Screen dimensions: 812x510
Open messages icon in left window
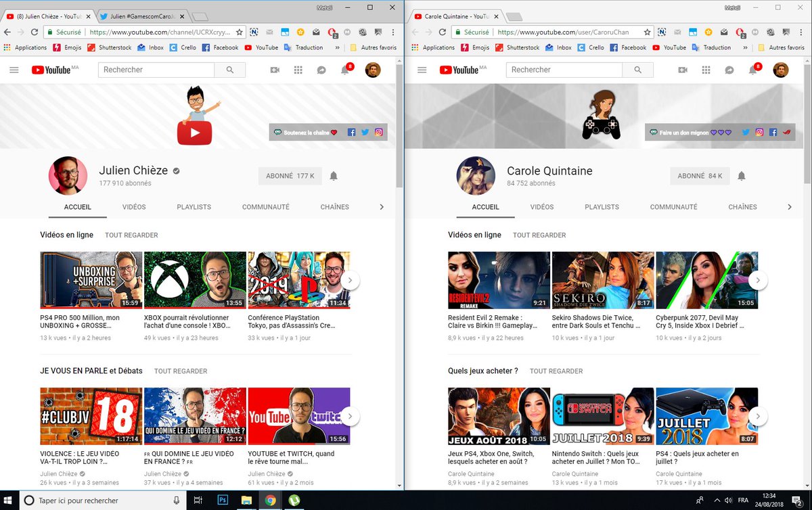coord(321,70)
